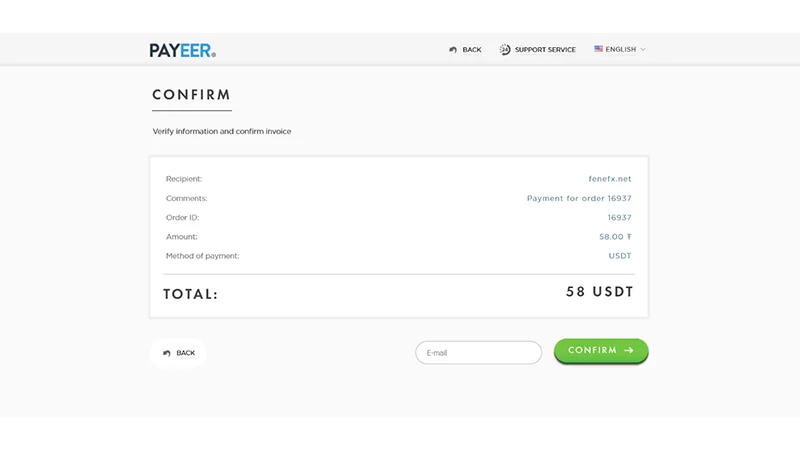Screen dimensions: 800x450
Task: Click the arrow icon beside the bottom BACK
Action: click(x=167, y=353)
